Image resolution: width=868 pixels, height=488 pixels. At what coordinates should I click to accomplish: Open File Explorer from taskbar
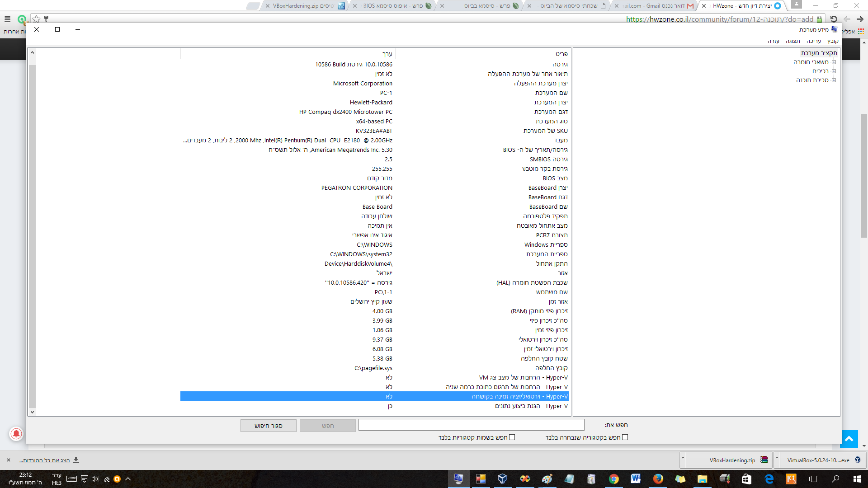702,479
